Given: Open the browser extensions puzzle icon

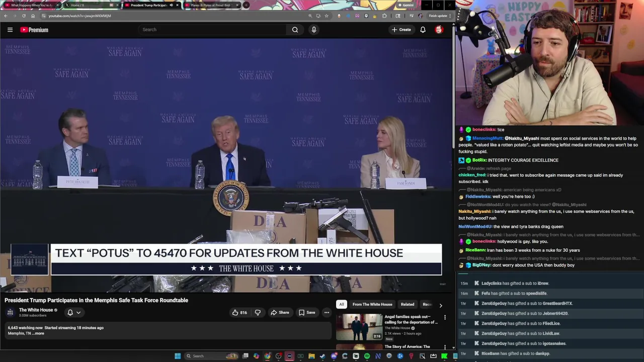Looking at the screenshot, I should coord(384,16).
